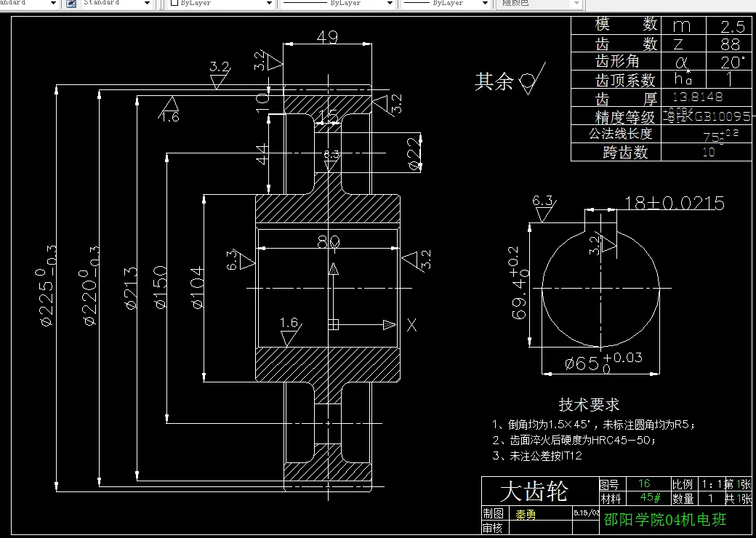Select the tooth count value 88
756x538 pixels.
[731, 44]
